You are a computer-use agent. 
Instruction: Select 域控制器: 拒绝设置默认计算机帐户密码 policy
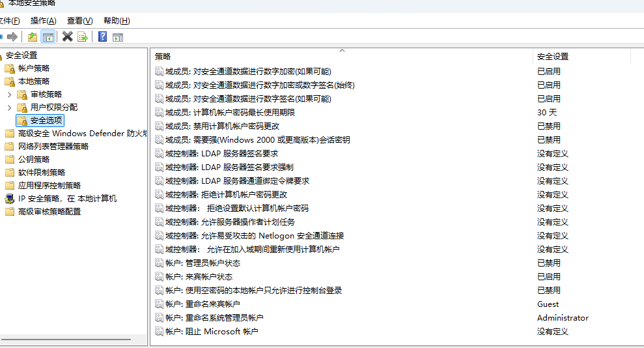click(237, 209)
